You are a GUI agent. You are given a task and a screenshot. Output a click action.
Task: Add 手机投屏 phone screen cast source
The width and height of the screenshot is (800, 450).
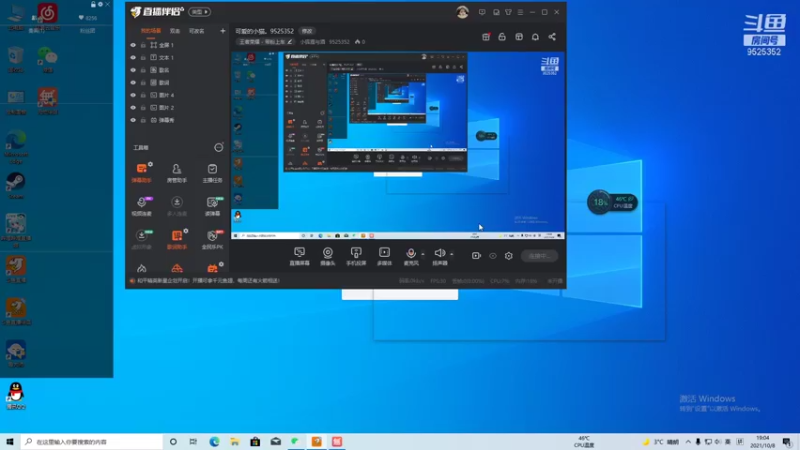pyautogui.click(x=356, y=256)
